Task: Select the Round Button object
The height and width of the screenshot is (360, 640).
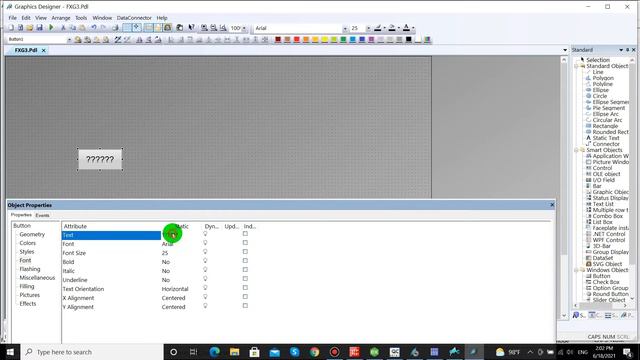Action: pos(610,294)
